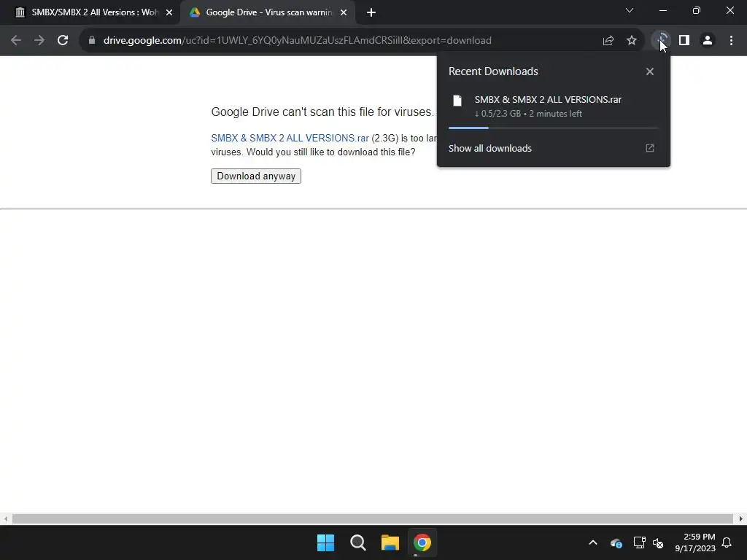Restore down the Chrome window
The image size is (747, 560).
click(697, 10)
